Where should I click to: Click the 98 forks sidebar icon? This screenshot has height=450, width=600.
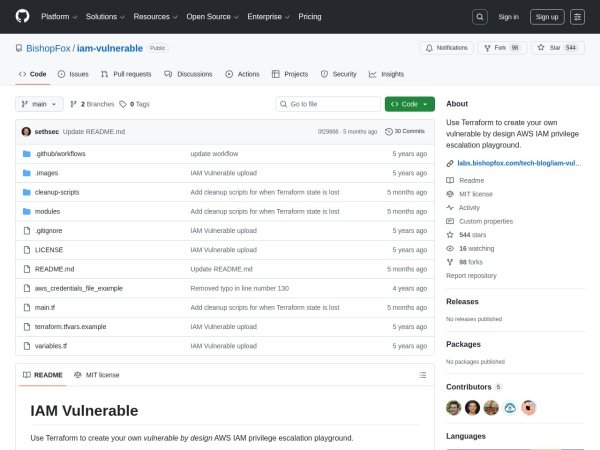click(x=450, y=262)
